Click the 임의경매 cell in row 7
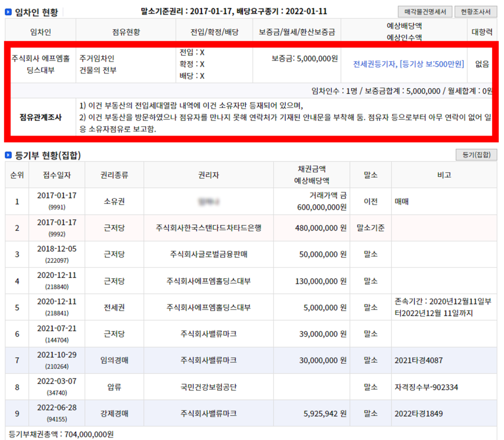The image size is (504, 440). click(114, 360)
